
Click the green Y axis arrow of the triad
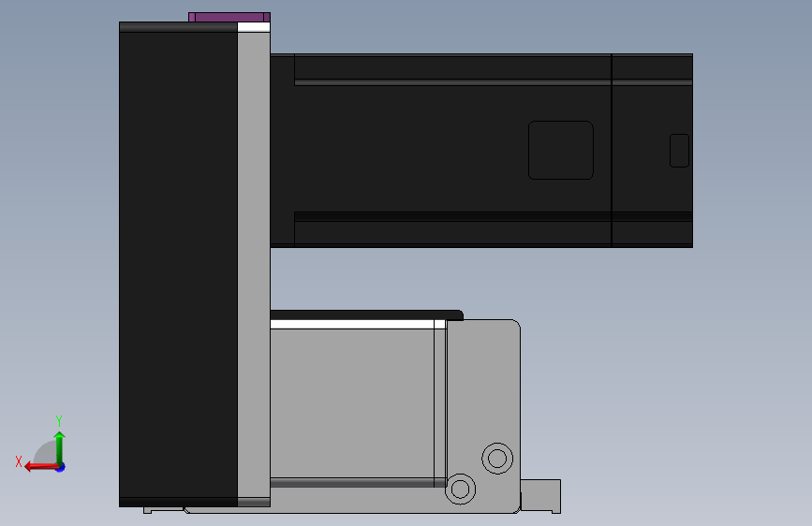click(60, 447)
